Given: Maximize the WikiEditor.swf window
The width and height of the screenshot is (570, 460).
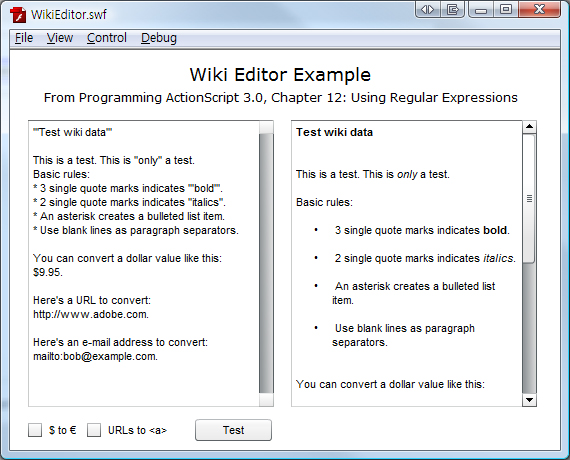Looking at the screenshot, I should click(x=506, y=9).
